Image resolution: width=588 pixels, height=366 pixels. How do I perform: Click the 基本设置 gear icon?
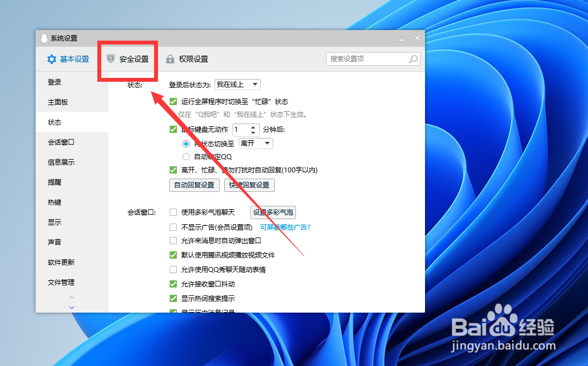pos(52,58)
